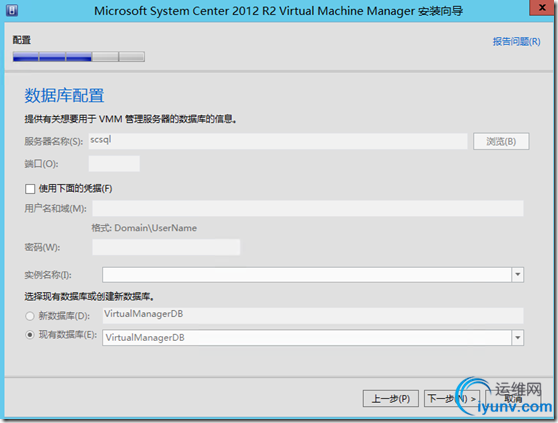
Task: Click the 密码(W) input field
Action: pyautogui.click(x=166, y=247)
